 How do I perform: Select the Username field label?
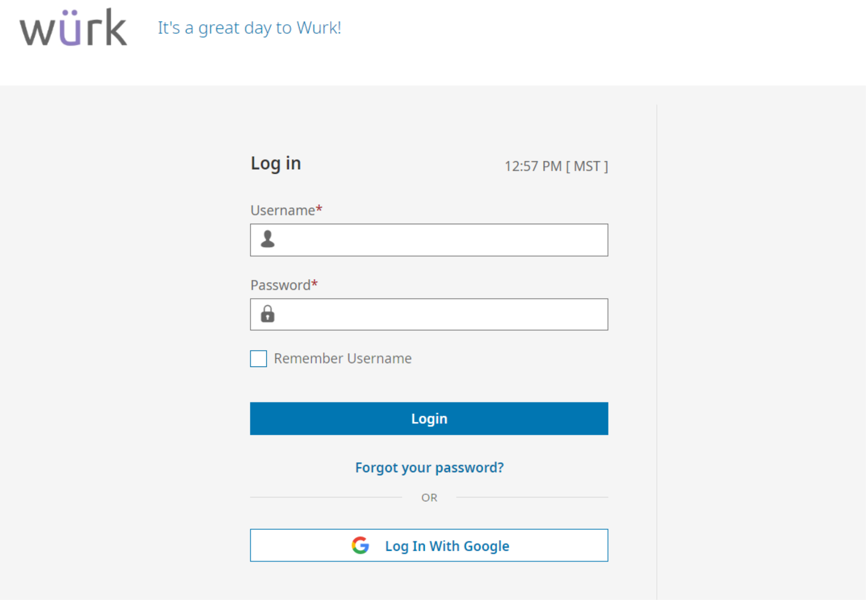(x=282, y=210)
